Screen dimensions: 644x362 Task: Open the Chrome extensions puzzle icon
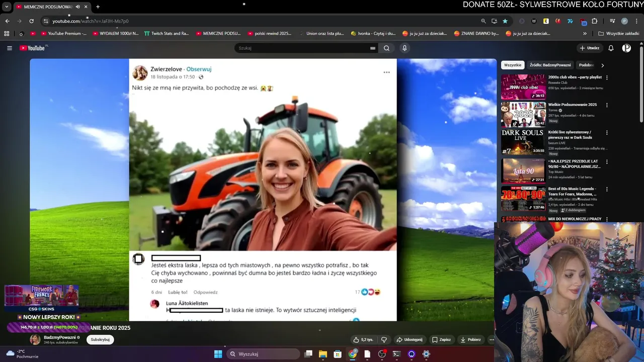click(x=595, y=21)
